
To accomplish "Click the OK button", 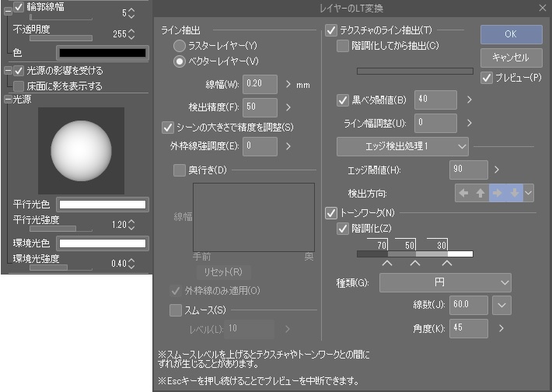I will [511, 34].
